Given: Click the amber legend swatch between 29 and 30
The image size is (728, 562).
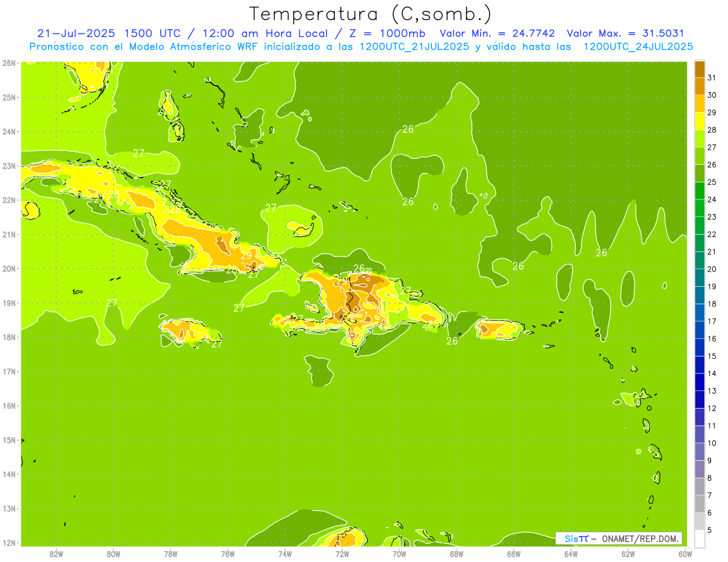Looking at the screenshot, I should pyautogui.click(x=699, y=104).
